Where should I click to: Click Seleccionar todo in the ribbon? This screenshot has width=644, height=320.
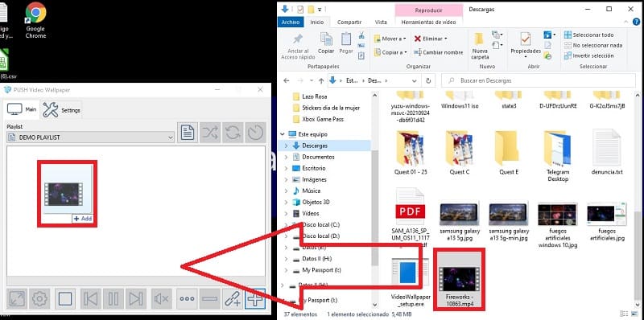click(589, 35)
